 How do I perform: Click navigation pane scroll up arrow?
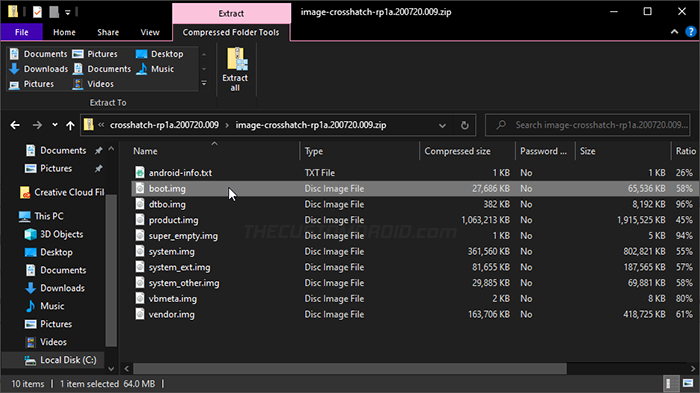tap(111, 149)
